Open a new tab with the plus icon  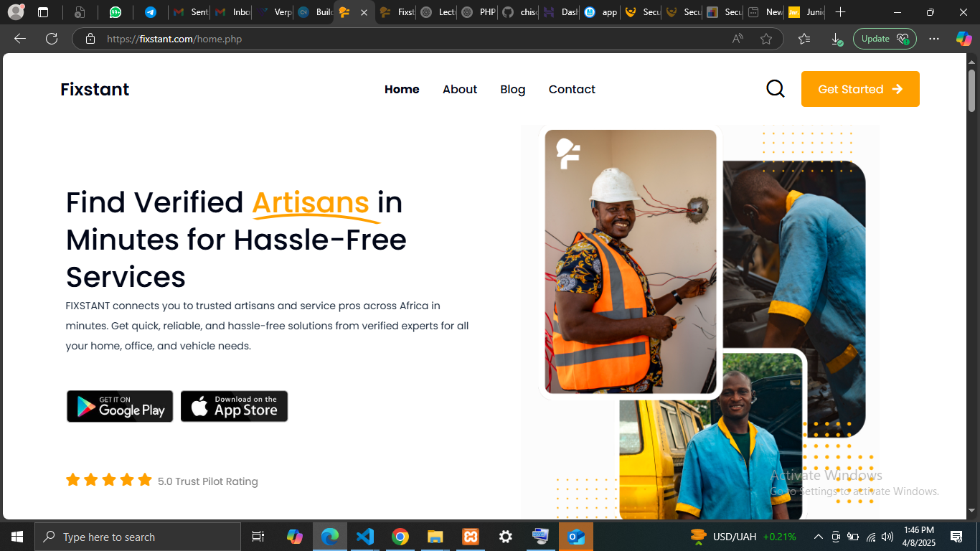[x=841, y=12]
